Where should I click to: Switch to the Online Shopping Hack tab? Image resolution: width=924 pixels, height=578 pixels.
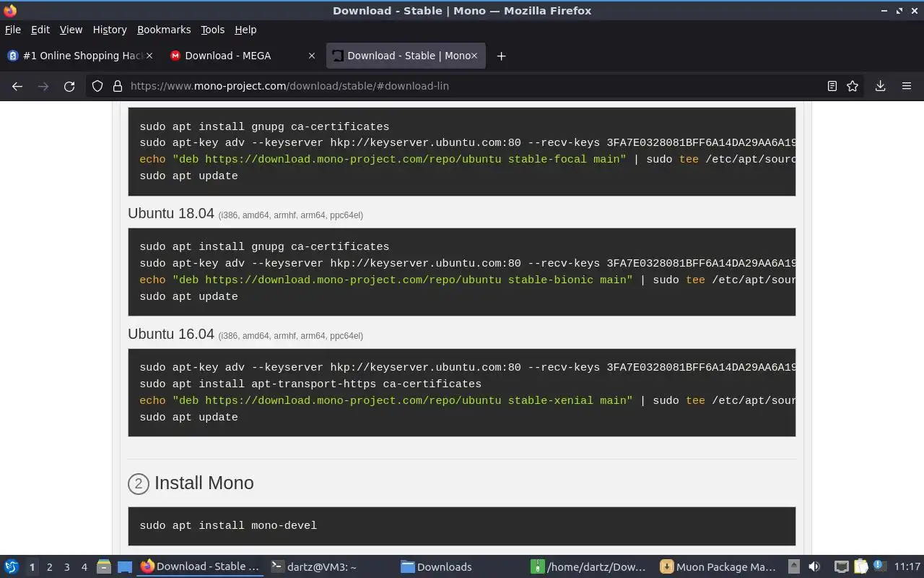pos(79,56)
